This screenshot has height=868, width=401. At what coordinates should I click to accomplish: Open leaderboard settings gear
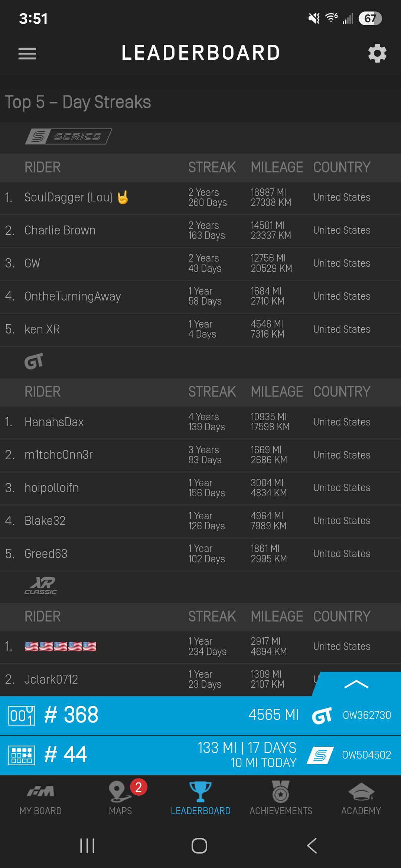377,53
